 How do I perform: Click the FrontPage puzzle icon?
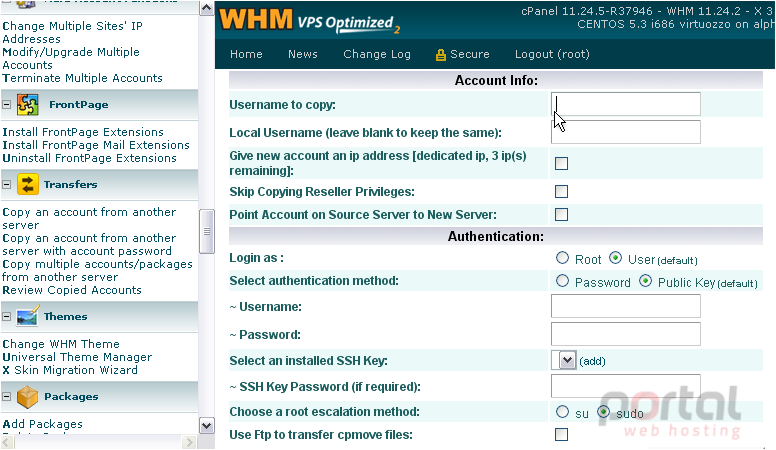coord(27,104)
